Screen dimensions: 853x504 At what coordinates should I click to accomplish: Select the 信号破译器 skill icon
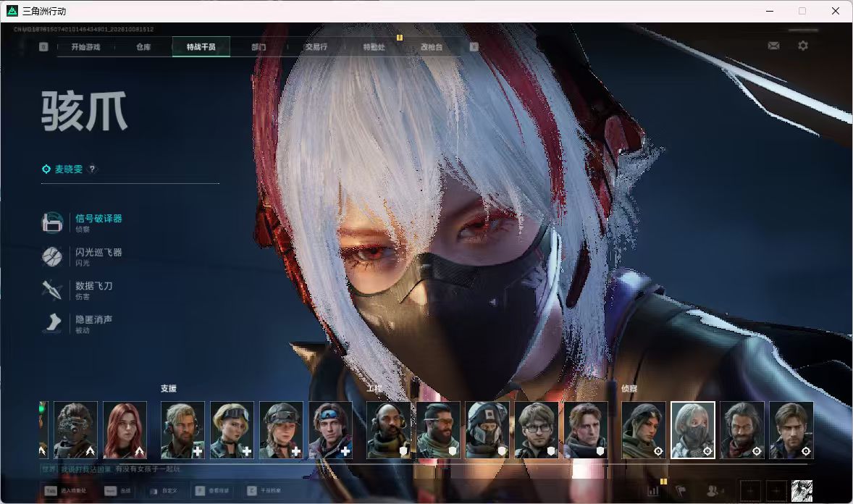click(52, 222)
